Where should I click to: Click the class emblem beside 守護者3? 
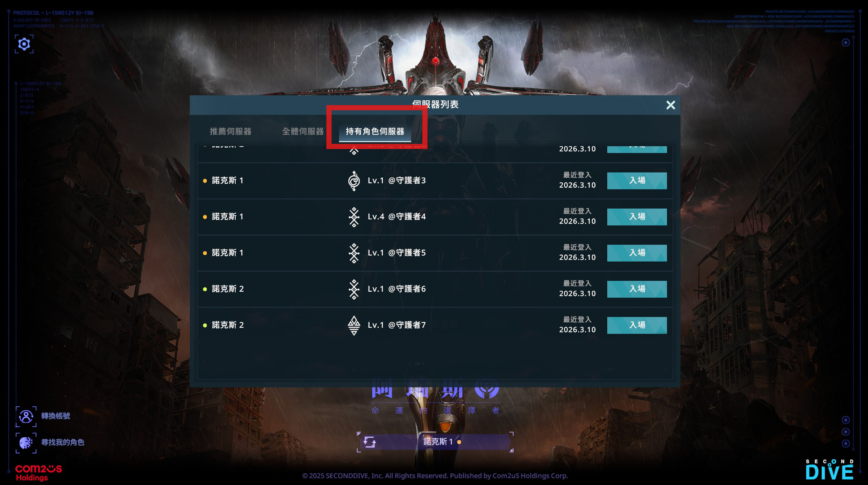click(x=354, y=181)
